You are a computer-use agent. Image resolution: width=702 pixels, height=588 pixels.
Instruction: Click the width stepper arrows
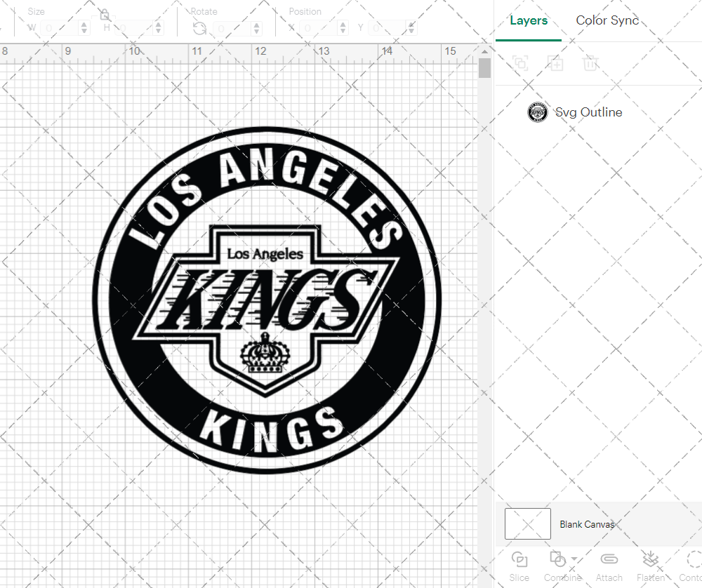84,28
